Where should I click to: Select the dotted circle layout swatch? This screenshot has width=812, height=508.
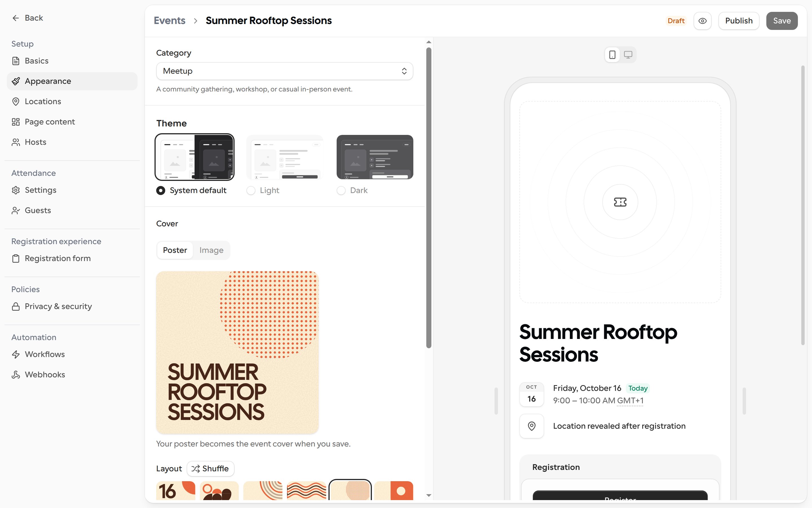click(x=350, y=490)
